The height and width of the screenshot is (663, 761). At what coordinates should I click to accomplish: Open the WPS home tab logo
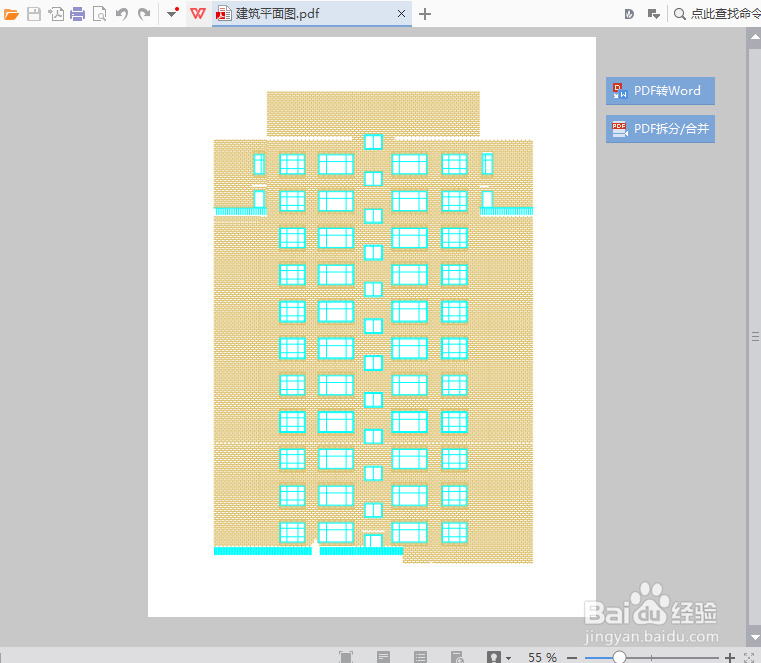(x=198, y=14)
